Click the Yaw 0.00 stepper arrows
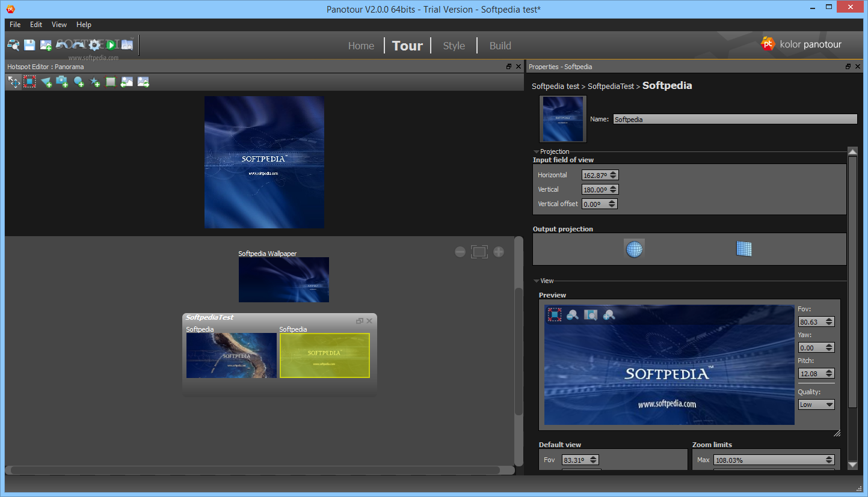This screenshot has height=497, width=868. pos(830,347)
